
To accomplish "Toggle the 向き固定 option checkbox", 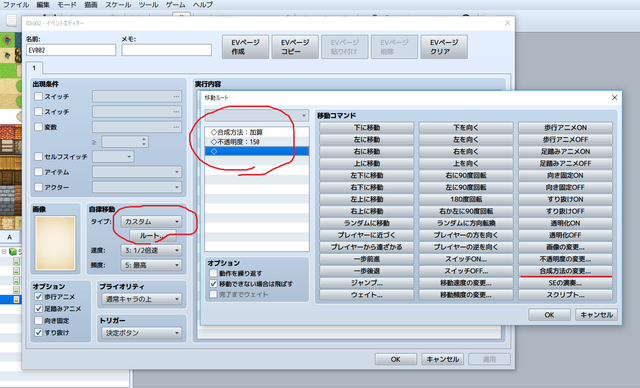I will (x=38, y=321).
